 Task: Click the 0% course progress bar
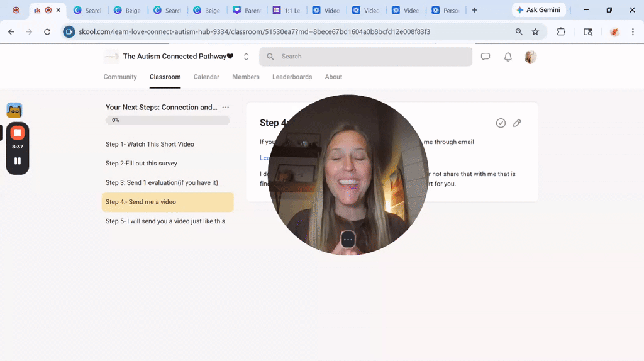(x=167, y=120)
